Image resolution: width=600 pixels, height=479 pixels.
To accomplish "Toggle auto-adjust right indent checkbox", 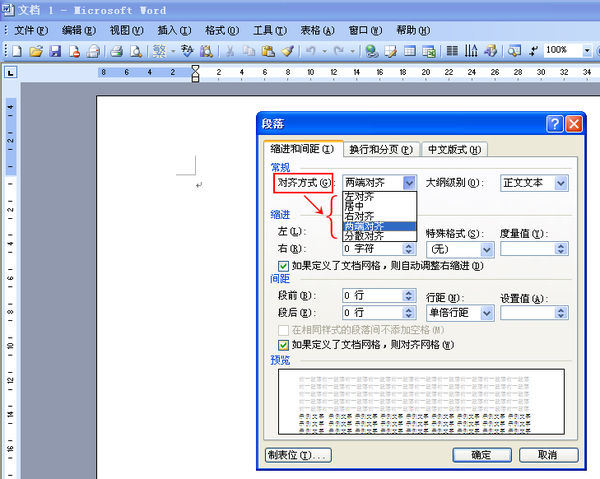I will [283, 266].
